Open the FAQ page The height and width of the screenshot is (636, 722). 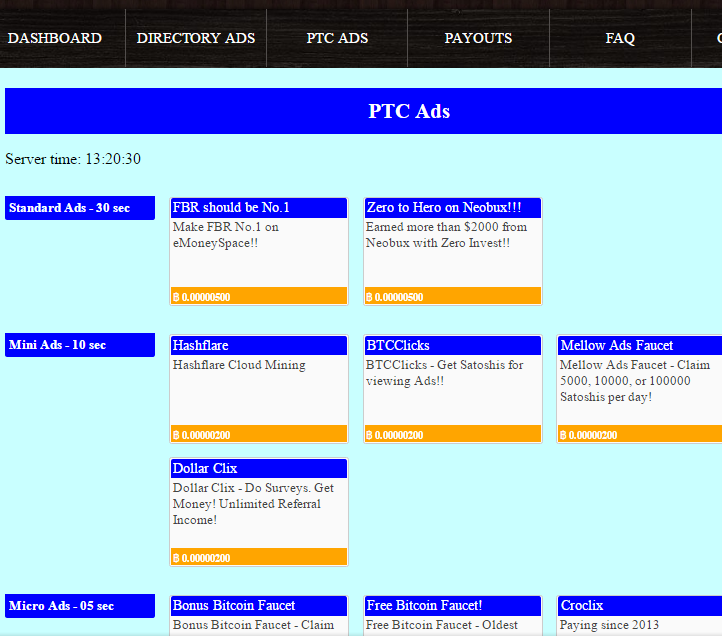click(x=620, y=38)
